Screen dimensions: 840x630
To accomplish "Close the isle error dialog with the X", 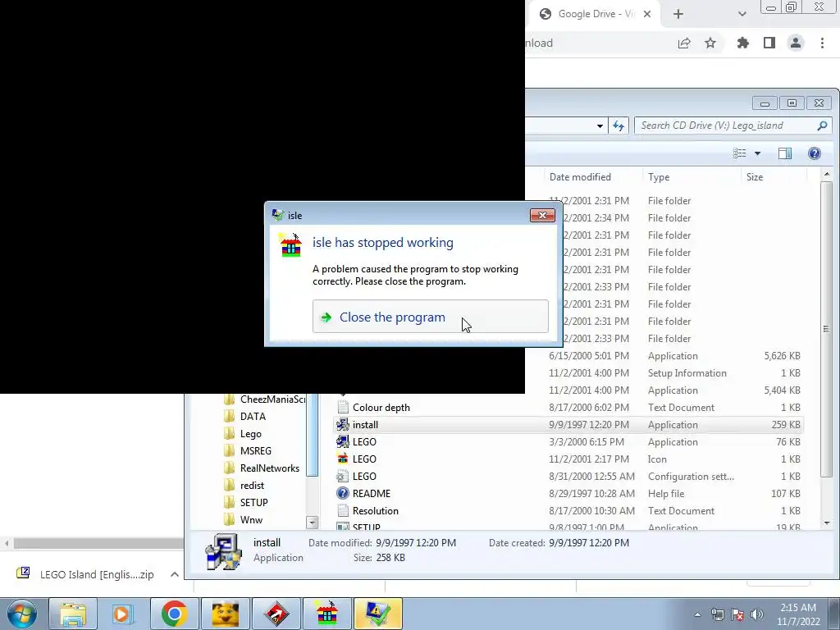I will (542, 216).
